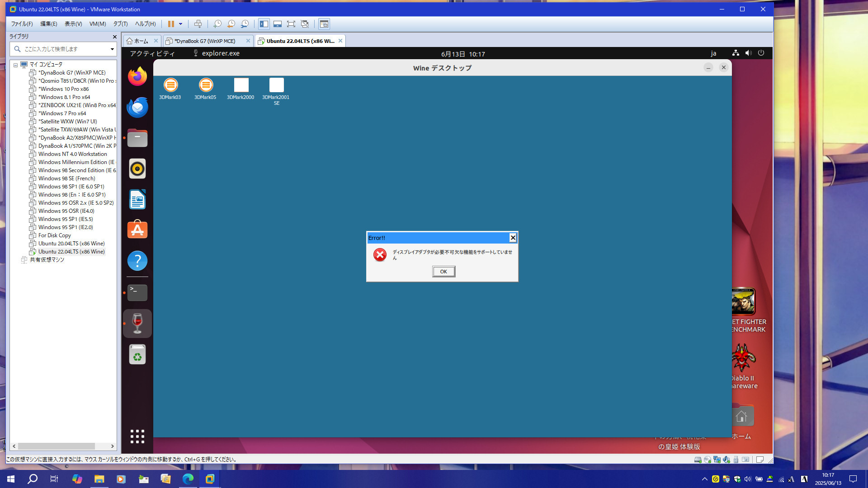Click the explorer.exe app menu in top bar
This screenshot has width=868, height=488.
click(x=216, y=53)
